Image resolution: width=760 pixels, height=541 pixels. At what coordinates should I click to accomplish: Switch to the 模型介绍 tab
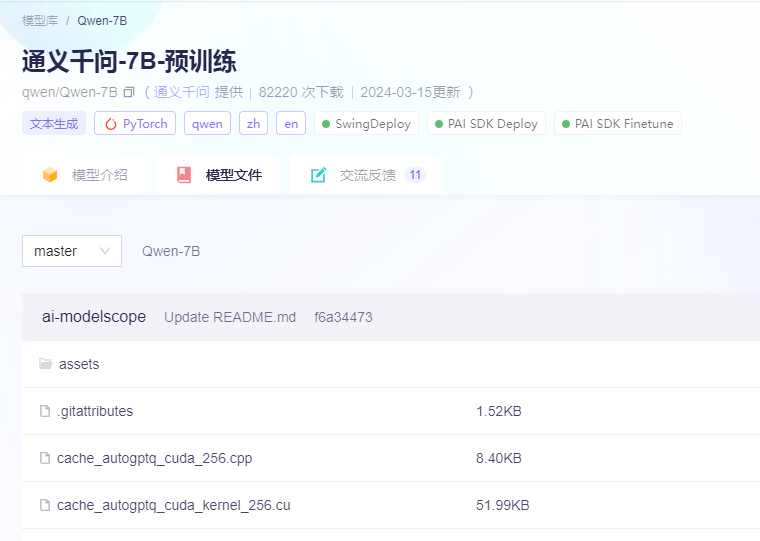point(84,175)
